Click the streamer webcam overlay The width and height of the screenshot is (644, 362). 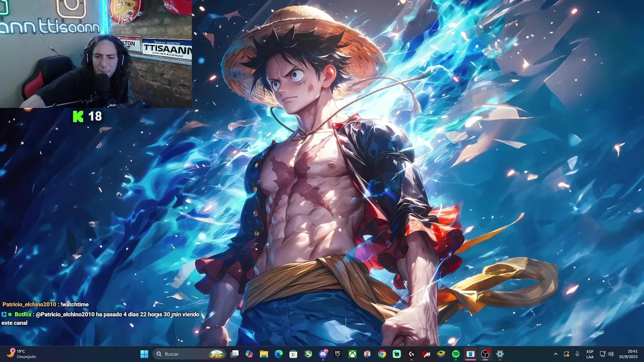(96, 54)
